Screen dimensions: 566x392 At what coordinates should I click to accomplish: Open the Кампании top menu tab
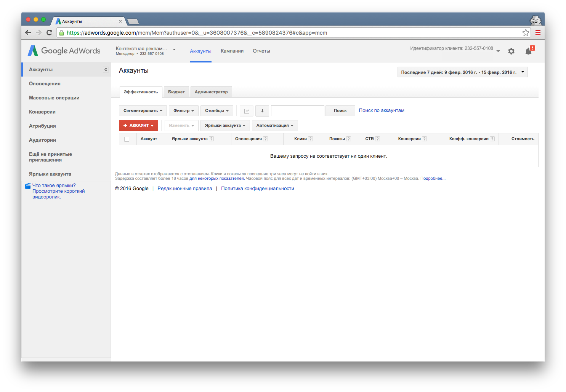coord(232,51)
